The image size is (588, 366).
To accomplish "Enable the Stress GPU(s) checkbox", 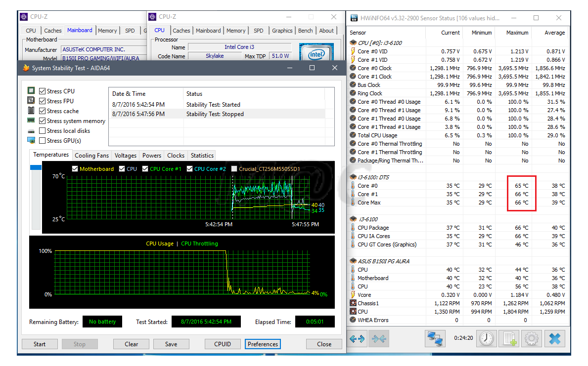I will (x=43, y=140).
